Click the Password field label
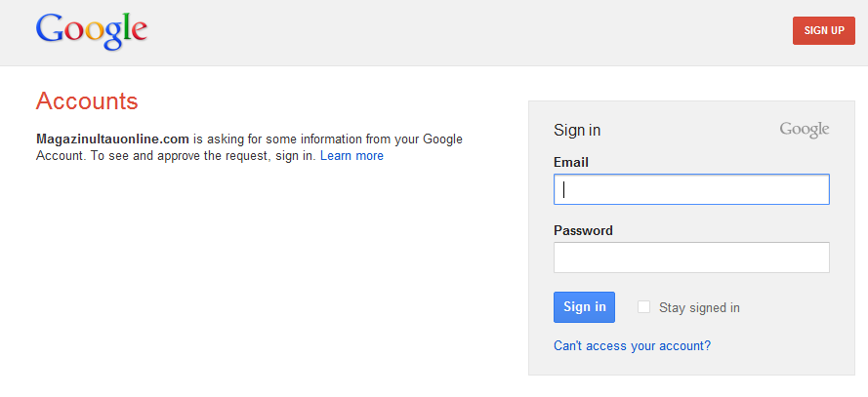The width and height of the screenshot is (868, 397). tap(583, 230)
